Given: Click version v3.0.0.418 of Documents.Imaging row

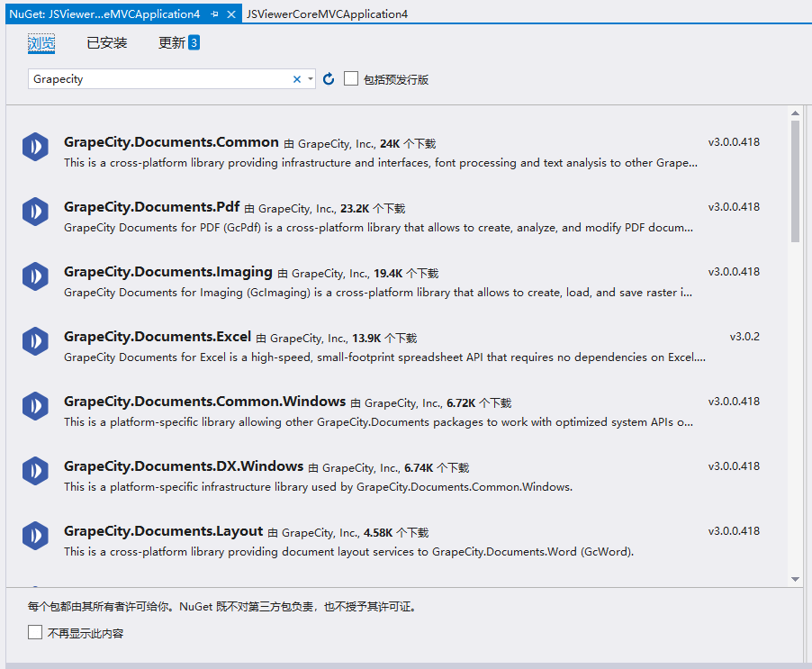Looking at the screenshot, I should (x=734, y=272).
